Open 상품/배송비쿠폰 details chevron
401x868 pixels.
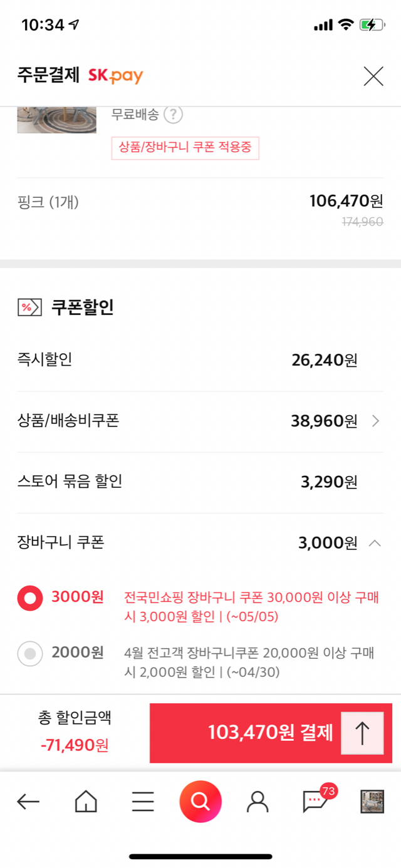point(375,421)
